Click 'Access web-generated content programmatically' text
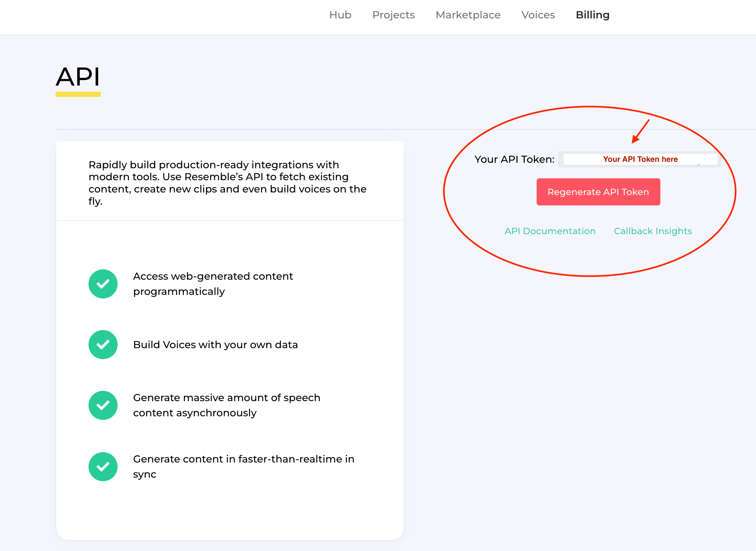 [x=213, y=284]
